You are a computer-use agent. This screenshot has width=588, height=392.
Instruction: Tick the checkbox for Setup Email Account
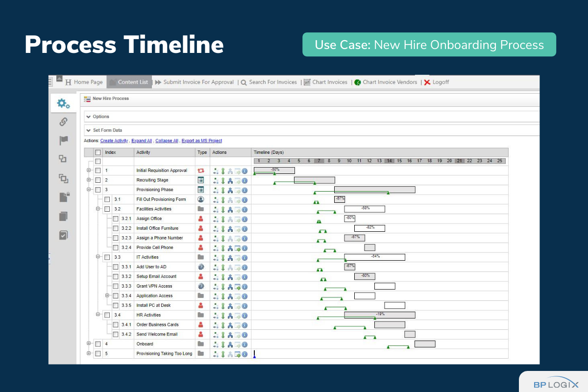point(116,277)
